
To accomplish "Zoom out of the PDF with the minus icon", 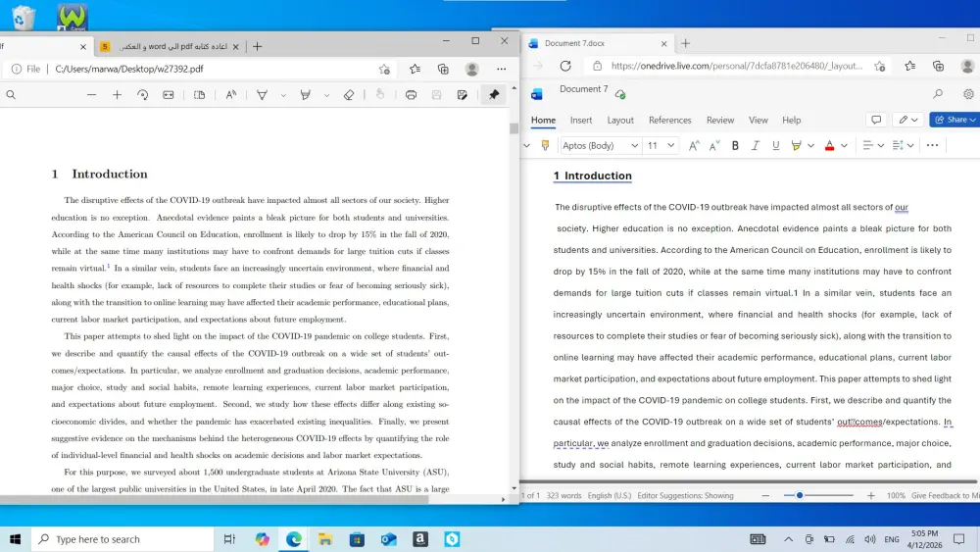I will 91,95.
